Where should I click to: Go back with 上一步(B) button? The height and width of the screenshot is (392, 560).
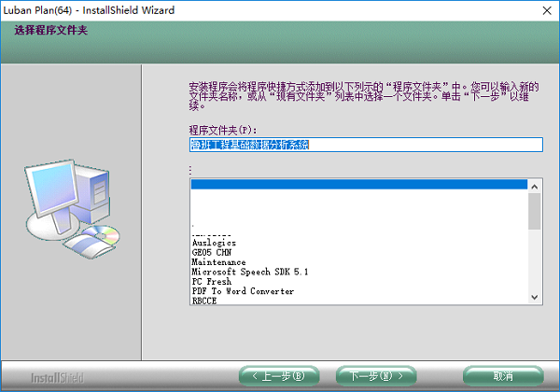(x=279, y=376)
